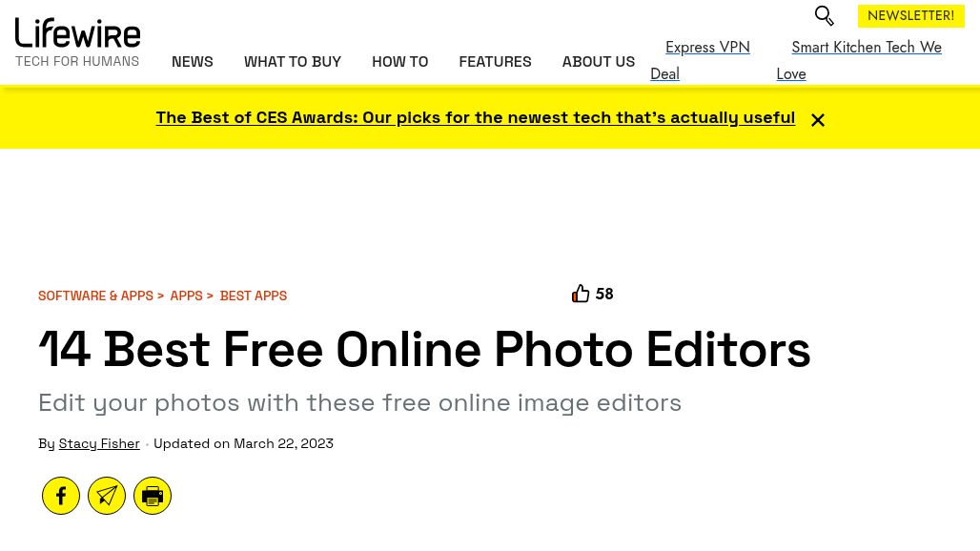
Task: Open the WHAT TO BUY menu
Action: point(293,61)
